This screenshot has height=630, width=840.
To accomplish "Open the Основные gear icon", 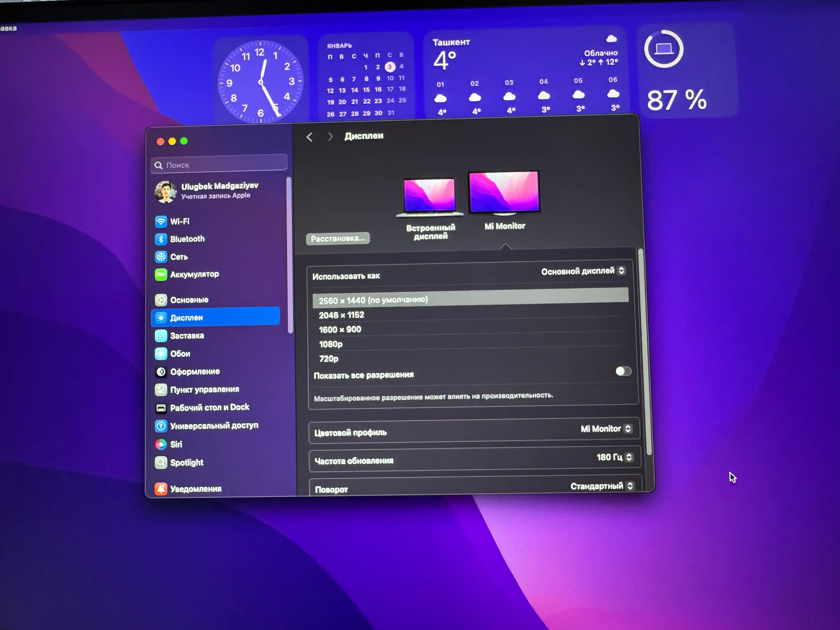I will 161,300.
